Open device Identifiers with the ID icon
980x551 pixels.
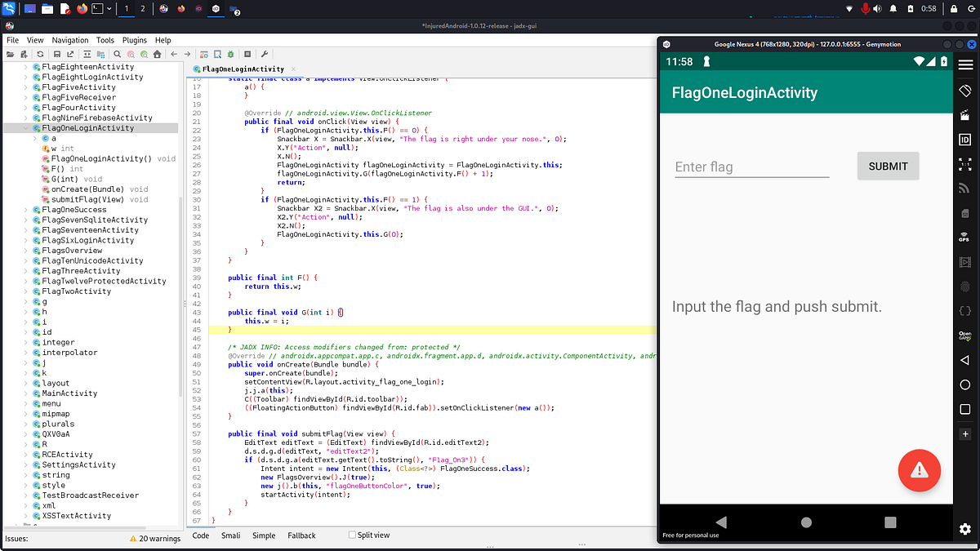click(x=965, y=140)
